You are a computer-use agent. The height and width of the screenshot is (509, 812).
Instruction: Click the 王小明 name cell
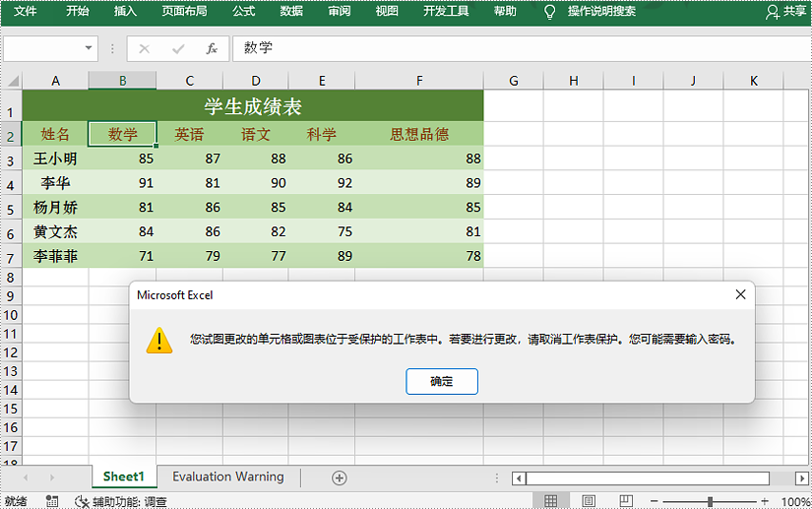(55, 159)
